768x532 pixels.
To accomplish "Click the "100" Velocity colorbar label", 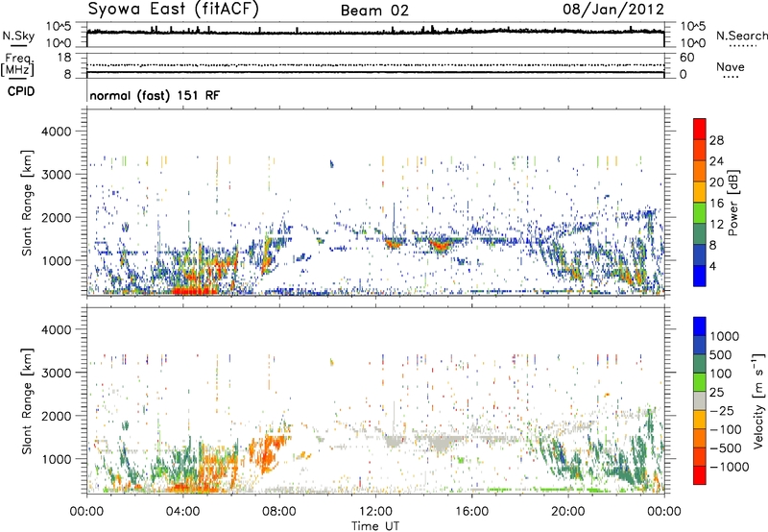I will tap(721, 374).
